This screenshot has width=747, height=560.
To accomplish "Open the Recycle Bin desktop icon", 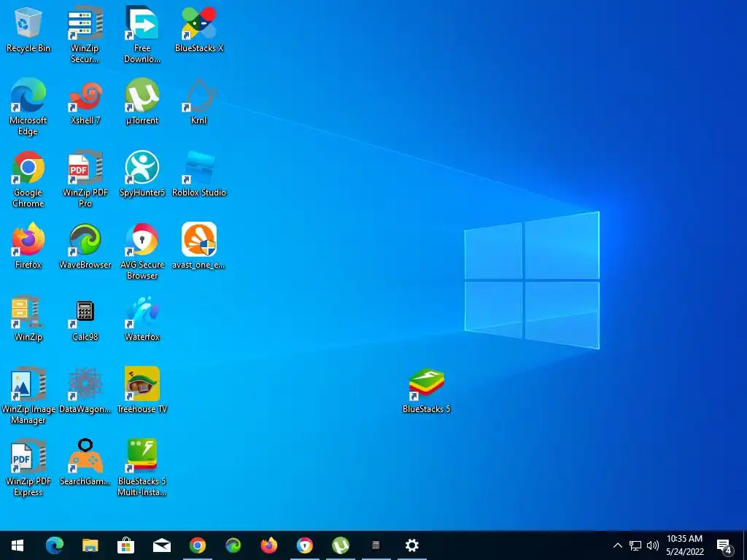I will click(x=28, y=29).
